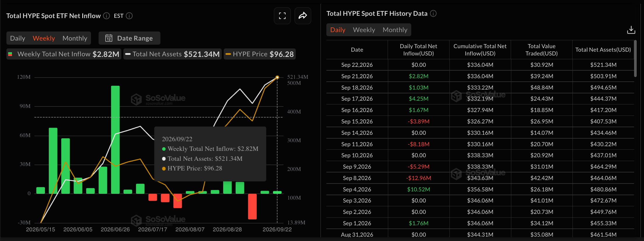Click the 2026/06/26 x-axis date label

coord(115,229)
